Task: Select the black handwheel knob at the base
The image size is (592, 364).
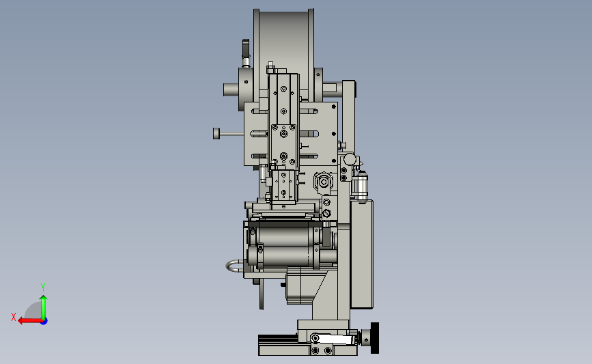Action: pos(375,338)
